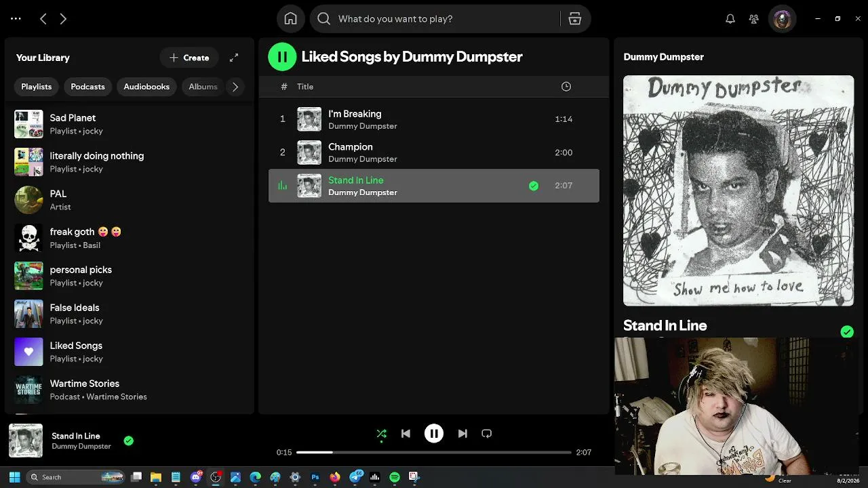This screenshot has width=868, height=488.
Task: Toggle liked checkmark in Stand In Line row
Action: point(534,186)
